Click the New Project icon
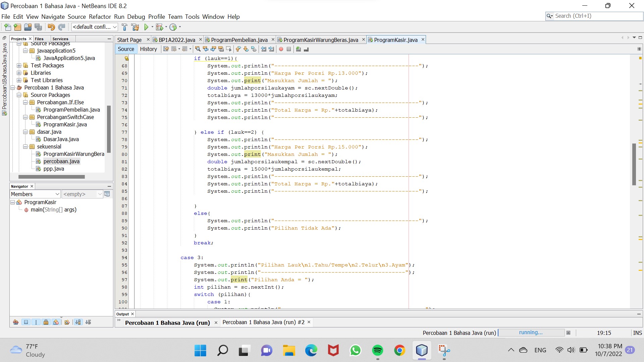The image size is (644, 362). pyautogui.click(x=17, y=27)
